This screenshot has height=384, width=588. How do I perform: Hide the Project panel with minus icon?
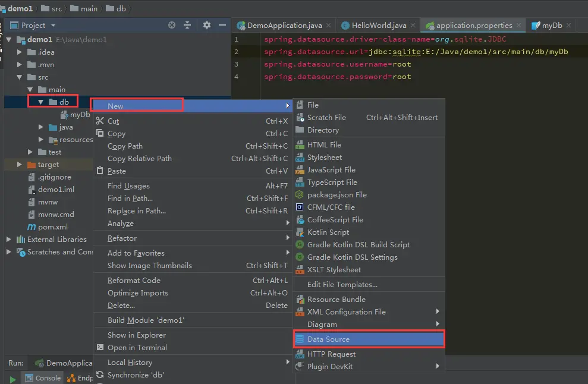pos(222,25)
